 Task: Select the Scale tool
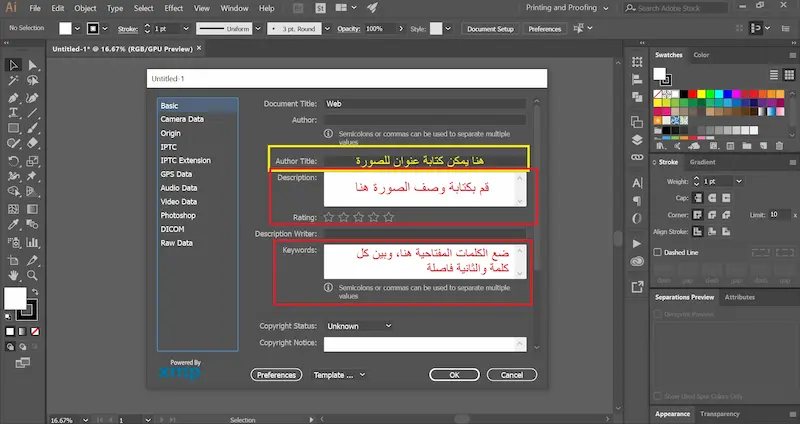33,161
